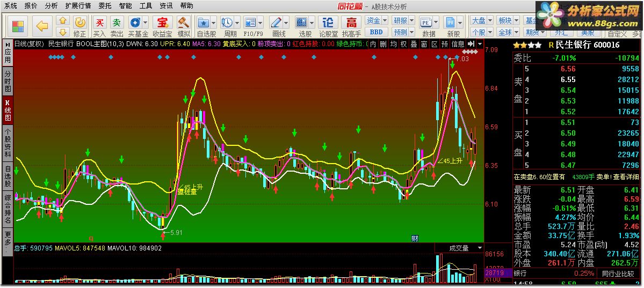Open the 系统 menu
Viewport: 644px width, 288px height.
point(11,6)
